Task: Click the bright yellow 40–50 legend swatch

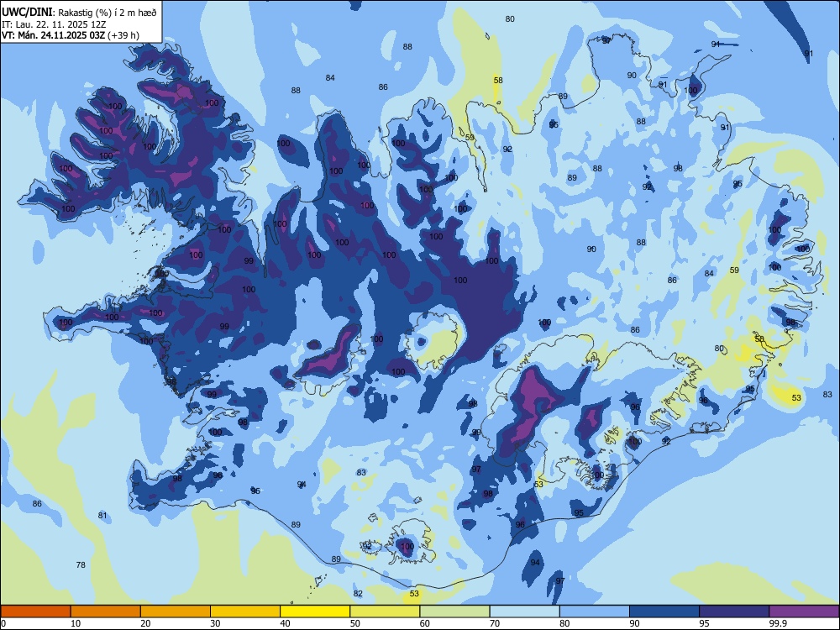Action: coord(315,612)
